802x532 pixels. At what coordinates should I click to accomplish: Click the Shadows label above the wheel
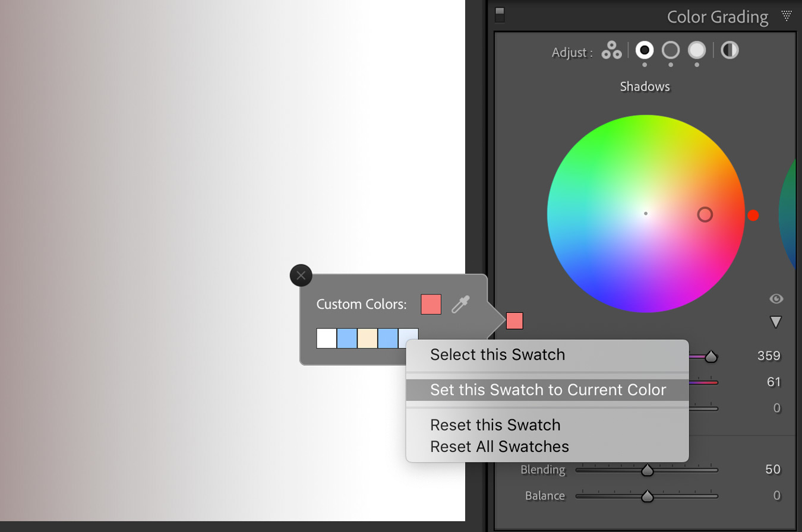click(x=645, y=87)
